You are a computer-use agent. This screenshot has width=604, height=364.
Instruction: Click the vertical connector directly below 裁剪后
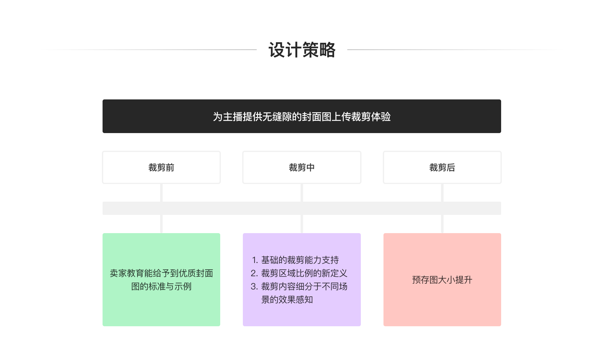pyautogui.click(x=442, y=193)
